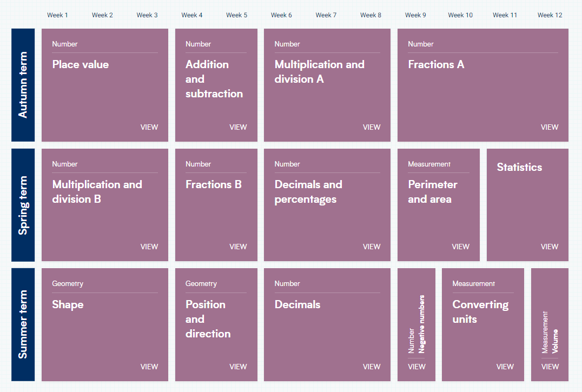View the Fractions A unit

pyautogui.click(x=550, y=127)
